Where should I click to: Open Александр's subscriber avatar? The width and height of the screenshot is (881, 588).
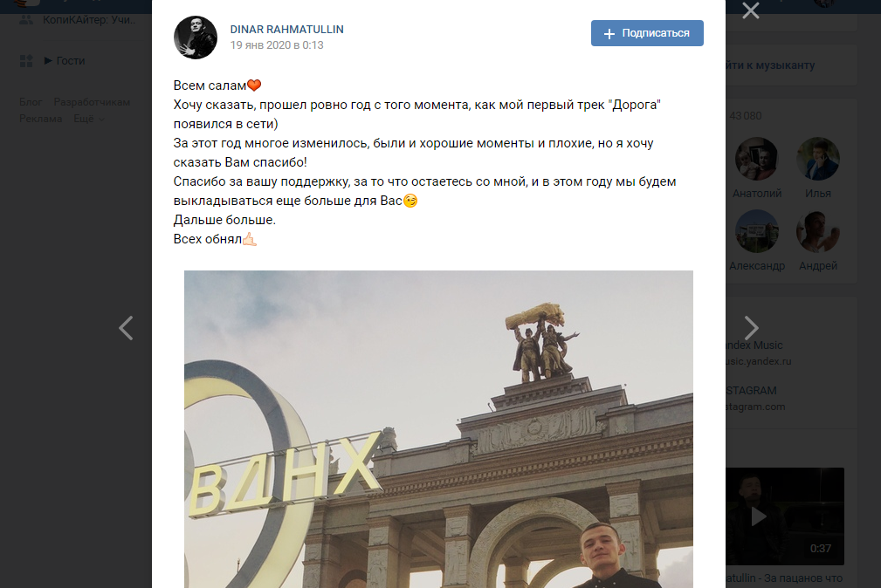(756, 231)
